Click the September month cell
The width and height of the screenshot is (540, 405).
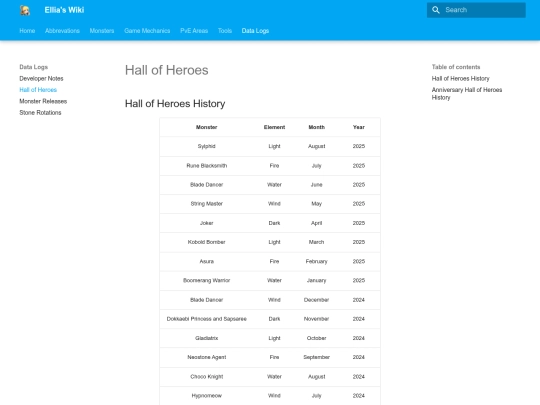click(316, 357)
